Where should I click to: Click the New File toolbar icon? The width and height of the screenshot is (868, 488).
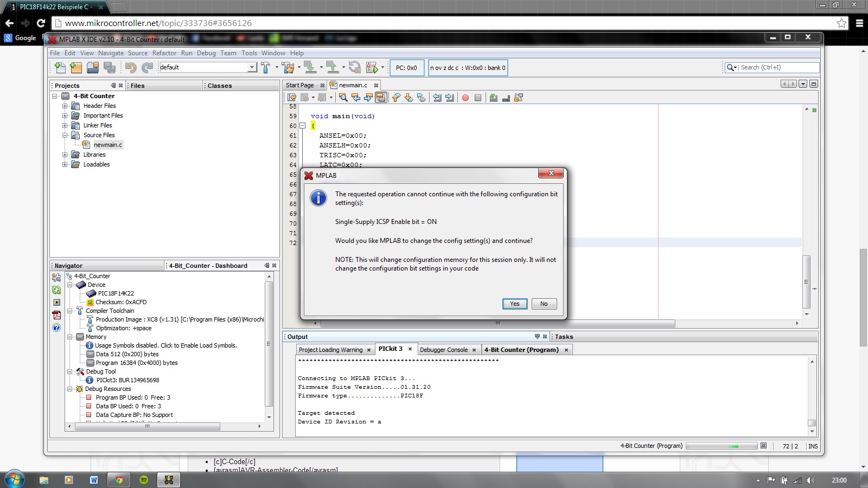click(60, 67)
